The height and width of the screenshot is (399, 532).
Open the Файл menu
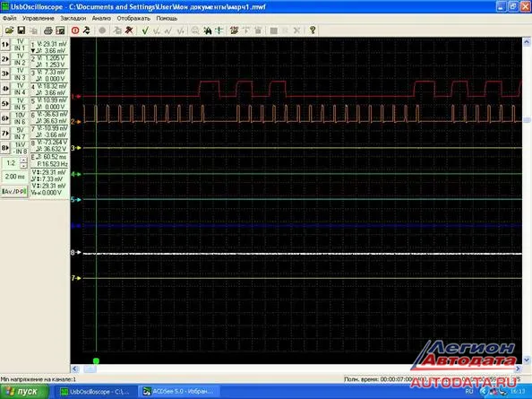point(10,18)
